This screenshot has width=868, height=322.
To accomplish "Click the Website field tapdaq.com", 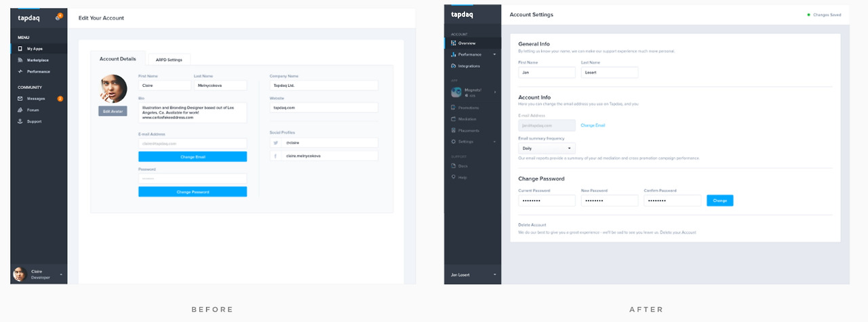I will point(323,107).
